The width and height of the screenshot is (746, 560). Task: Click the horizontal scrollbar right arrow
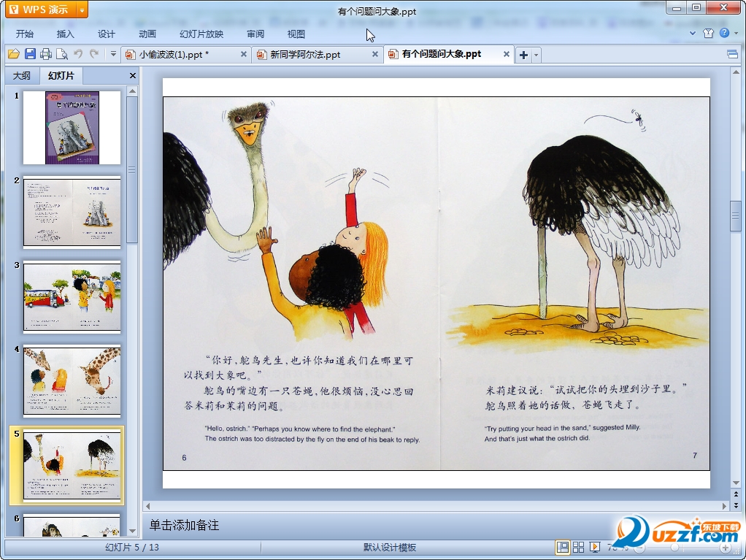(x=725, y=506)
